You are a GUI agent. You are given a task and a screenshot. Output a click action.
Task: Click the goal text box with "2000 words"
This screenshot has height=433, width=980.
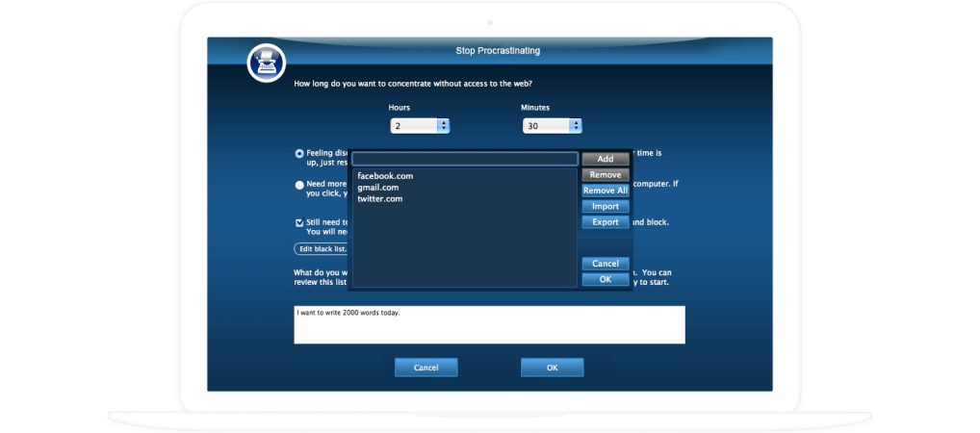click(489, 324)
